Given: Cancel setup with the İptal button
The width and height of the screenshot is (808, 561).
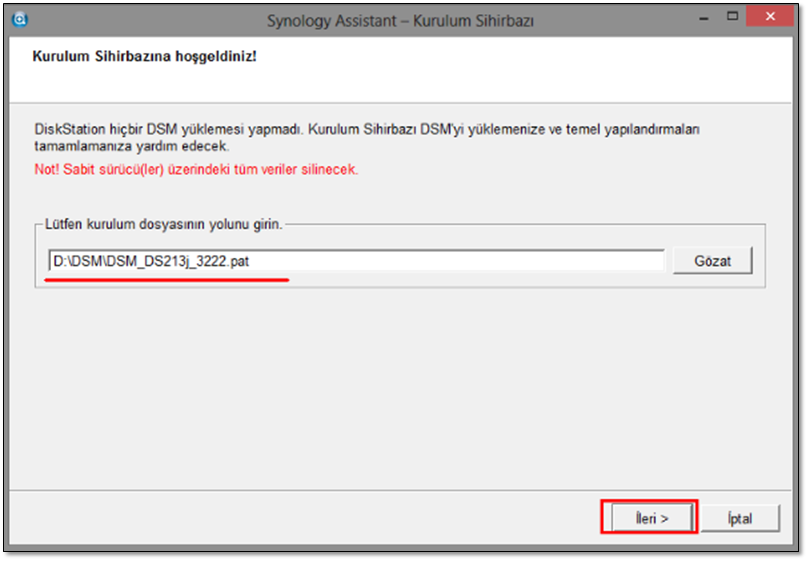Looking at the screenshot, I should pos(740,518).
